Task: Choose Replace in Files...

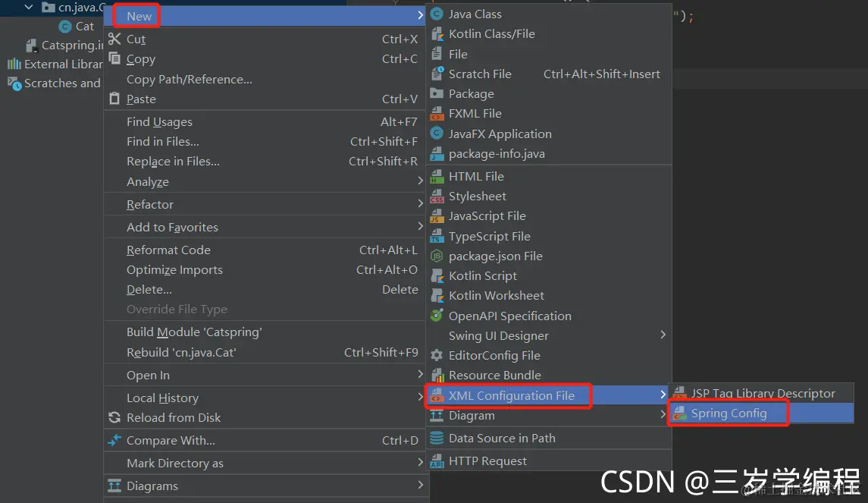Action: [x=264, y=162]
